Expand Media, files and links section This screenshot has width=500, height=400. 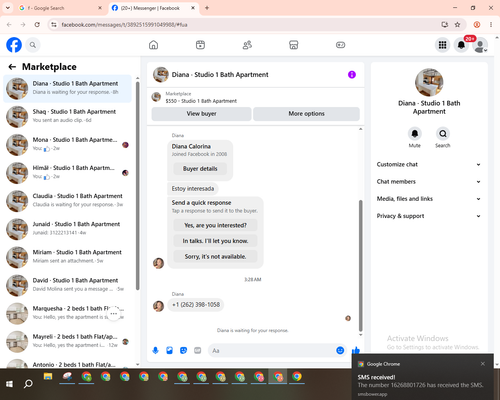(429, 199)
